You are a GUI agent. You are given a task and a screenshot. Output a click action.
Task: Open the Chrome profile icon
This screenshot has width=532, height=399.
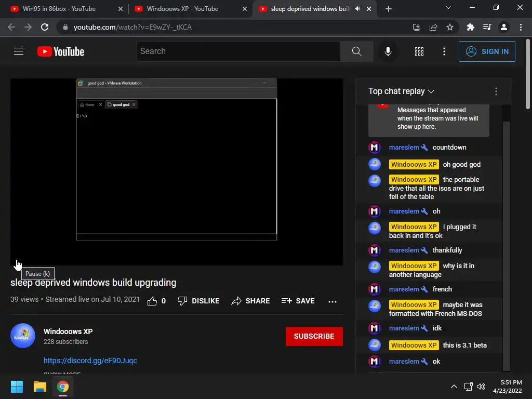[504, 27]
